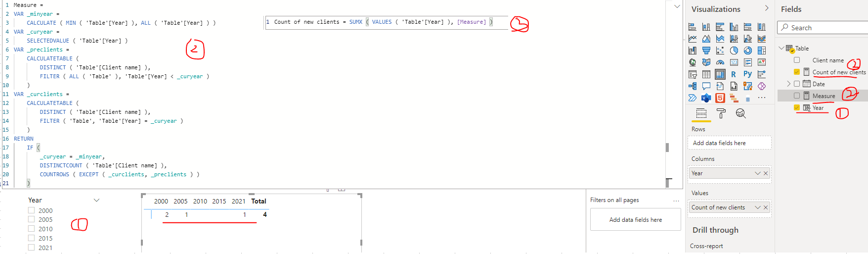Screen dimensions: 868x254
Task: Choose the pie chart visual
Action: coord(734,51)
